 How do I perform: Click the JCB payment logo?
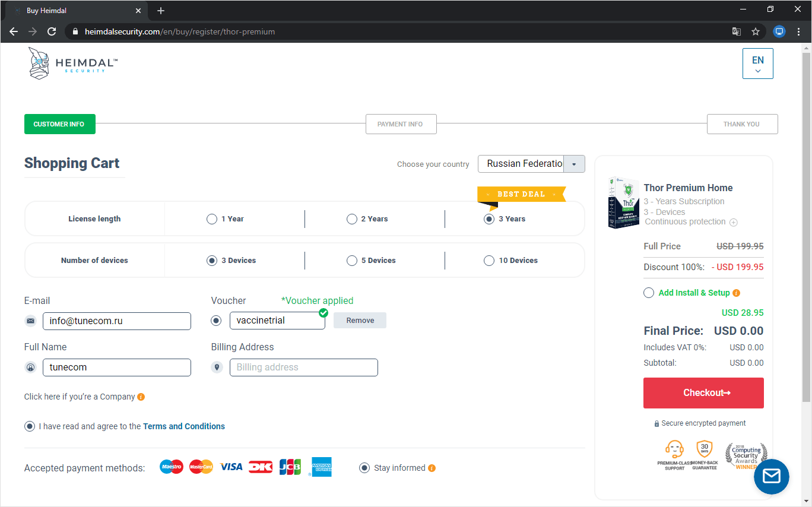290,467
